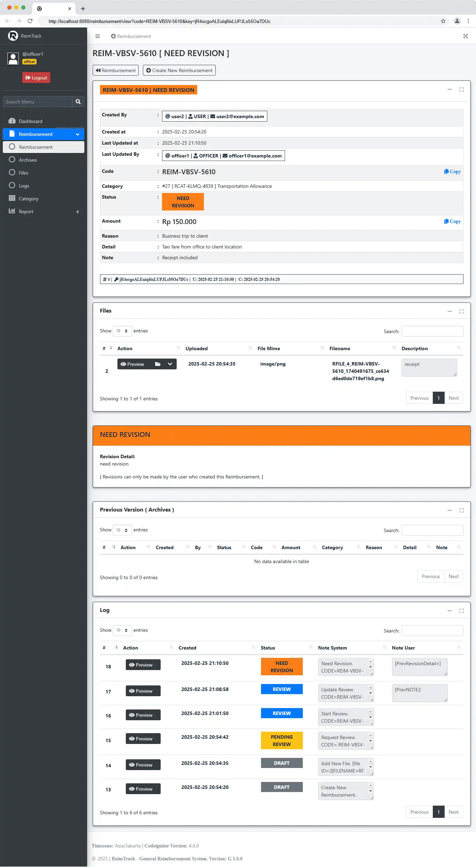Maximize the Previous Version Archives panel

(461, 510)
